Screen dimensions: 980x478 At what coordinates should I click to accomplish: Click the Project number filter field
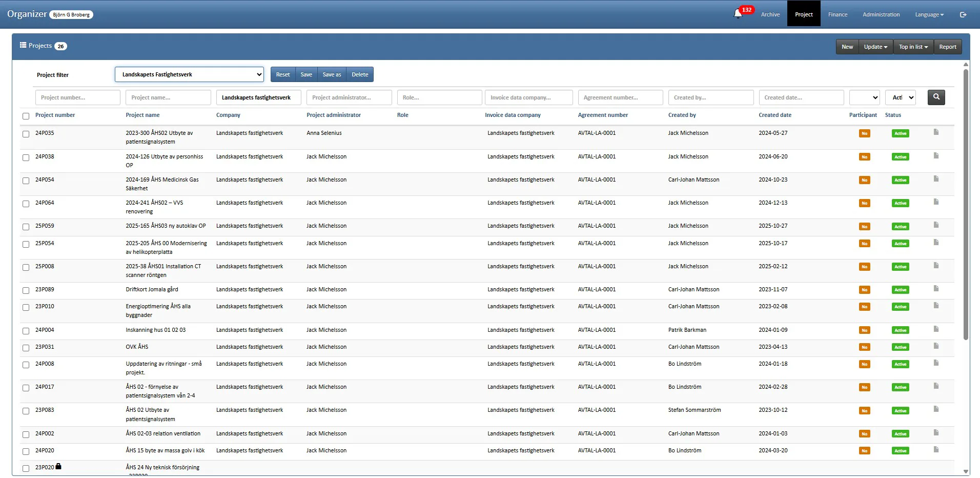(78, 97)
